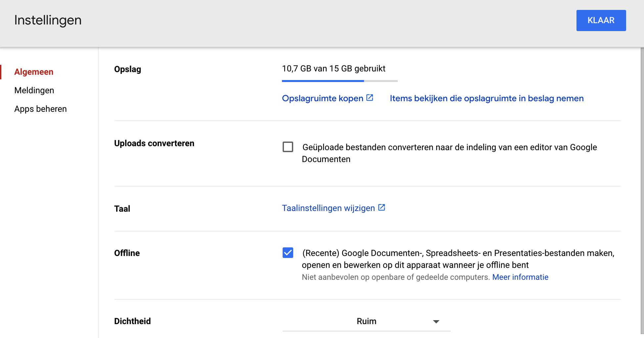Click the Instellingen heading
The height and width of the screenshot is (338, 644).
pyautogui.click(x=48, y=21)
